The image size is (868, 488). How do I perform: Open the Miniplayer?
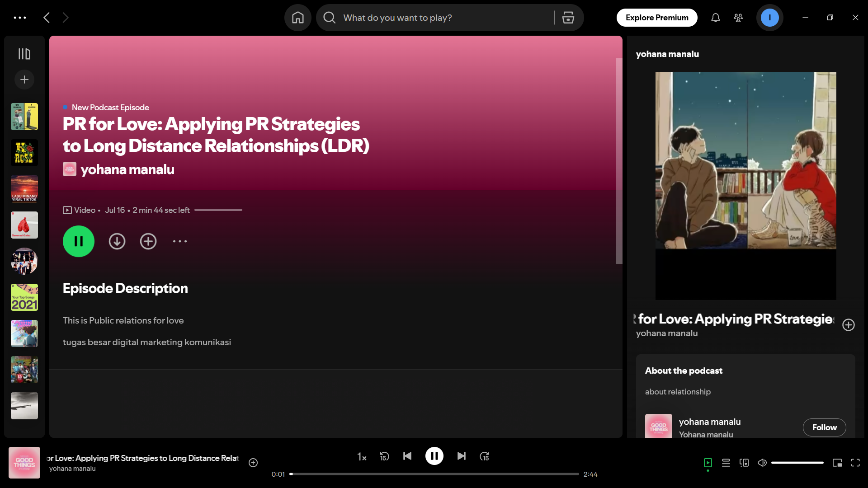point(837,463)
